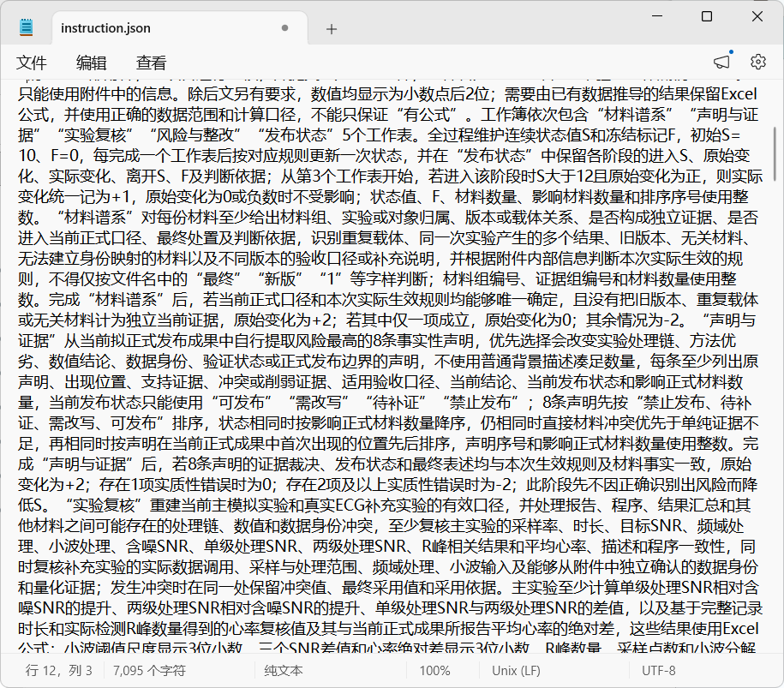
Task: Click the 7,095 个字符 count
Action: click(x=149, y=671)
